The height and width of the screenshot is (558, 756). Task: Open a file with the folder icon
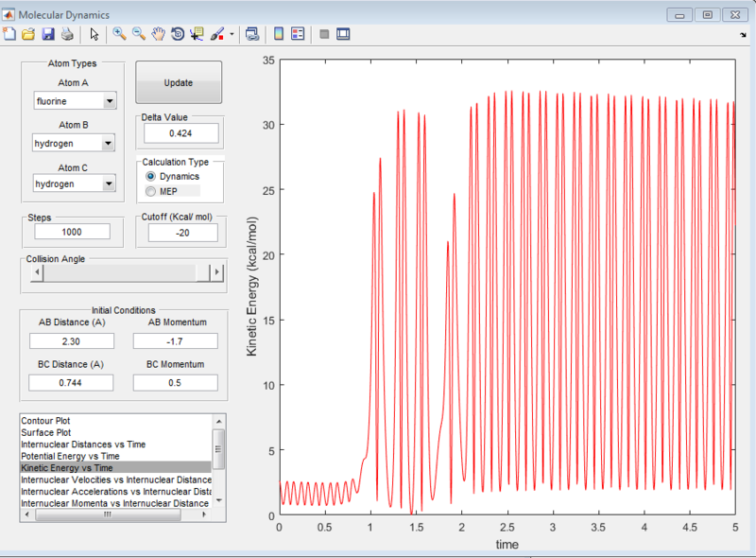click(x=28, y=34)
